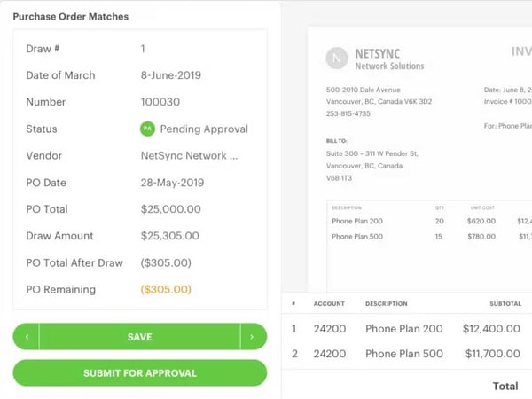Click the PO Remaining amount in yellow
The image size is (532, 399).
(166, 289)
